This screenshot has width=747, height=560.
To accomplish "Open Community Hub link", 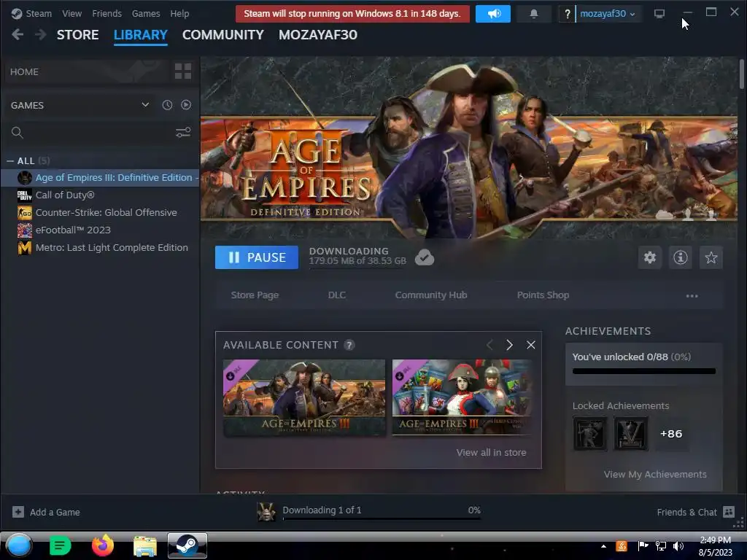I will click(431, 295).
